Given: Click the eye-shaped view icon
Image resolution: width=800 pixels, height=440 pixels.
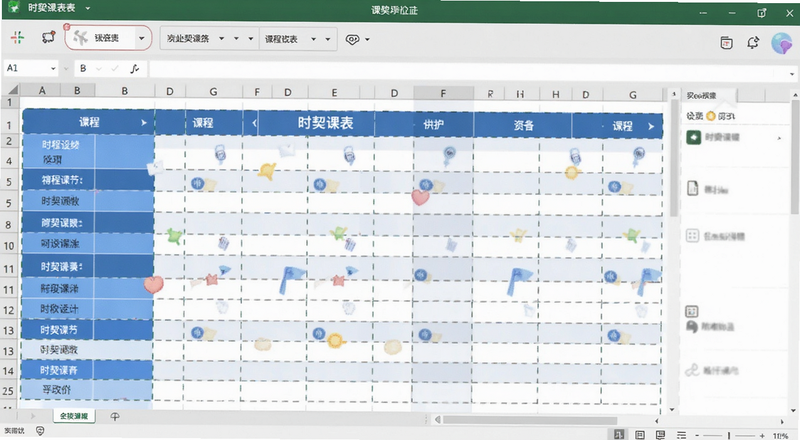Looking at the screenshot, I should 352,39.
